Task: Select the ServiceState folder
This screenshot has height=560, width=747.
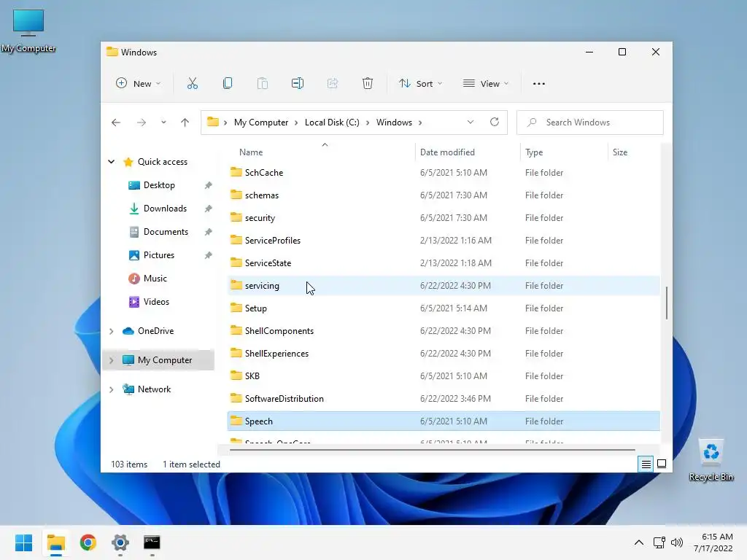Action: 444,262
